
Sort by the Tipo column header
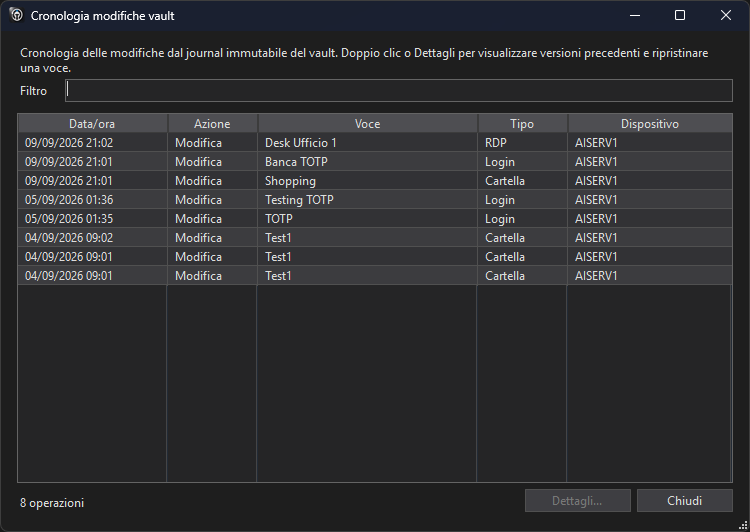click(x=522, y=123)
